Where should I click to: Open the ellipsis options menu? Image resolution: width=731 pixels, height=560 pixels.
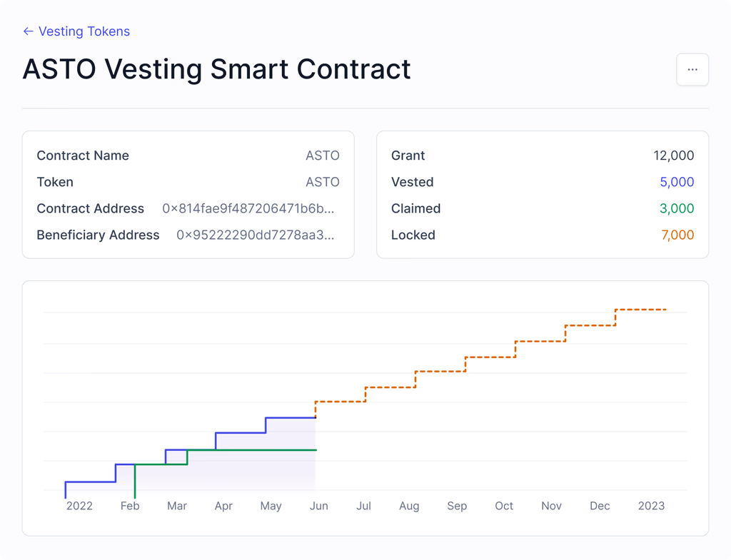pos(692,69)
